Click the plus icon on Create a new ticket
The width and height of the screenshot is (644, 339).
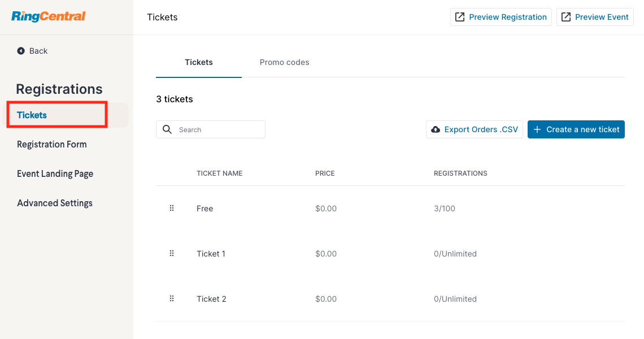click(537, 129)
